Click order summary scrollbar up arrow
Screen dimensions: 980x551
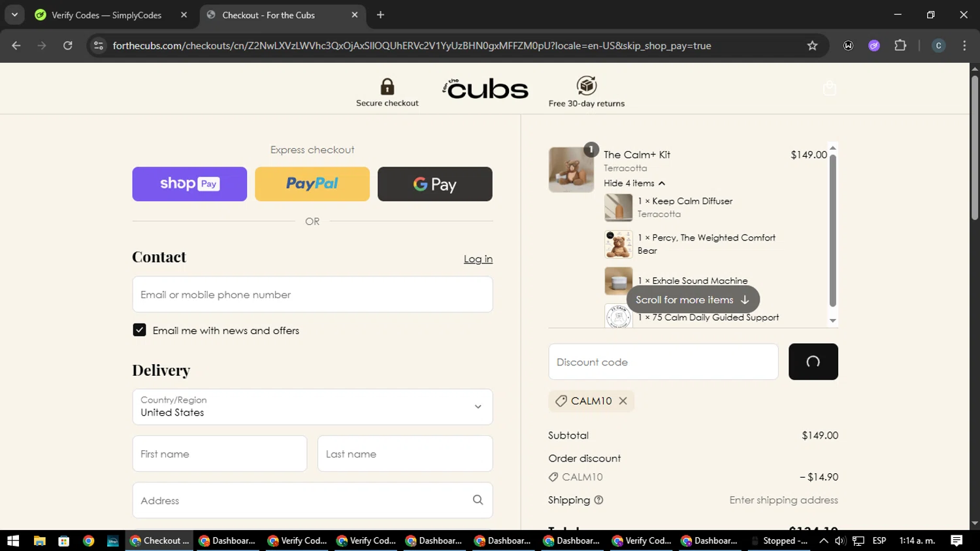click(833, 148)
